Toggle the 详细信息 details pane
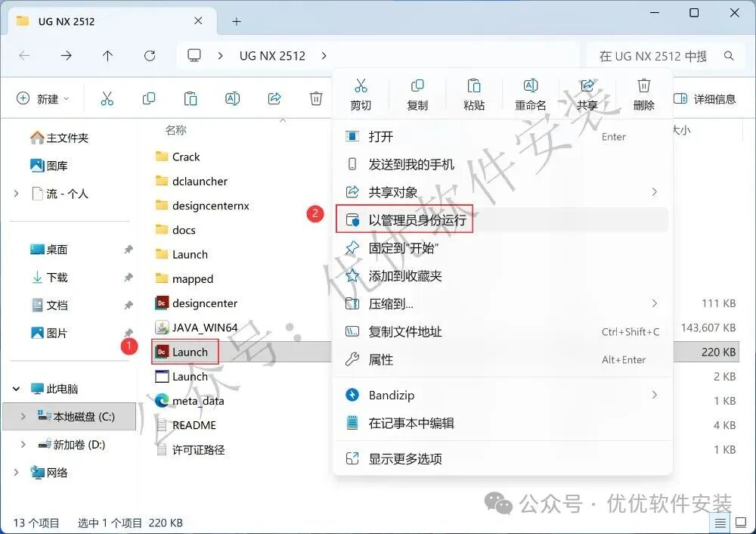The width and height of the screenshot is (756, 534). click(x=705, y=99)
